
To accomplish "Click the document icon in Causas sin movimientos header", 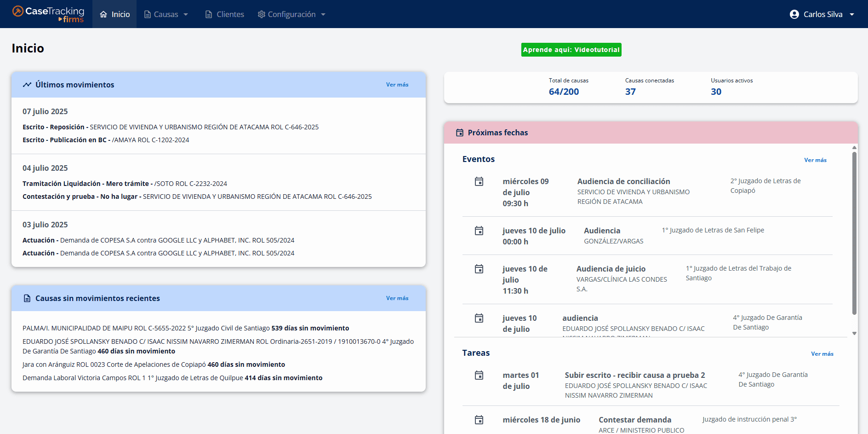I will [27, 299].
